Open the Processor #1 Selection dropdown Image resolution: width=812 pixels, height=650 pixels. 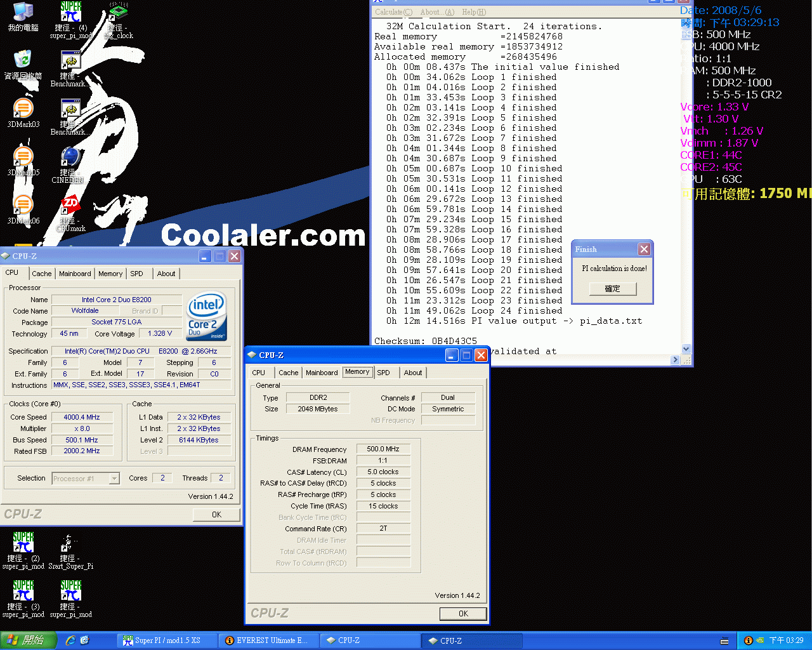(x=86, y=479)
